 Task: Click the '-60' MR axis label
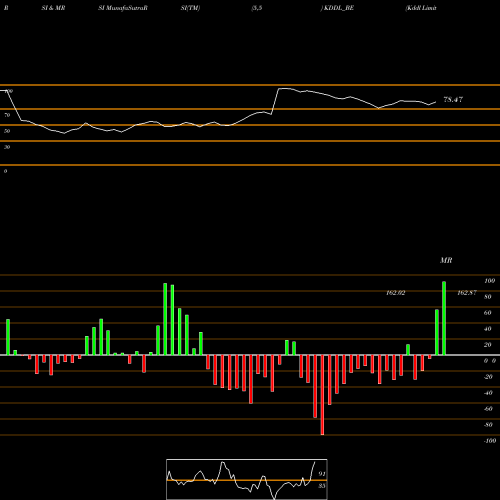pyautogui.click(x=488, y=409)
